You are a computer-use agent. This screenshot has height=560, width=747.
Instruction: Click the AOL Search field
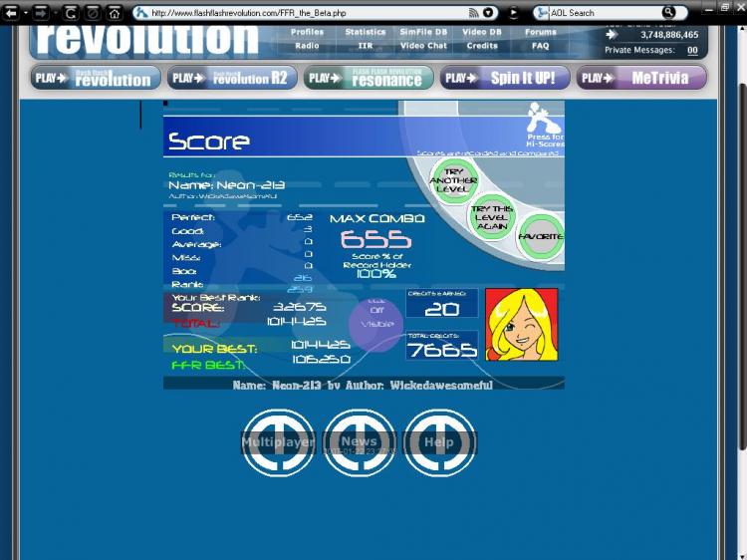605,13
